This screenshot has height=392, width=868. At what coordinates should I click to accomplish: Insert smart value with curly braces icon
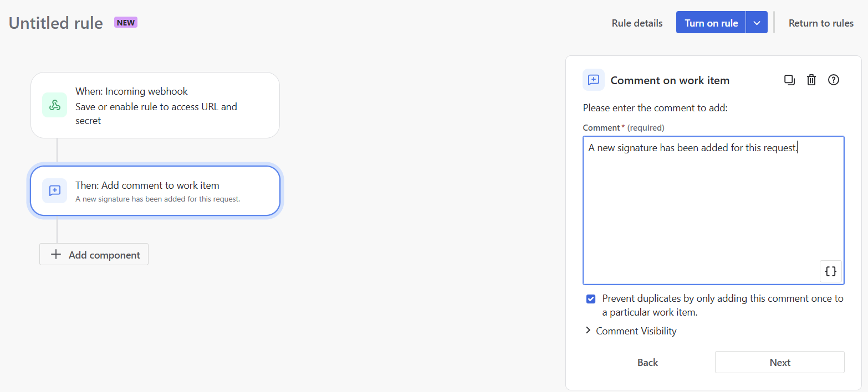pos(830,271)
